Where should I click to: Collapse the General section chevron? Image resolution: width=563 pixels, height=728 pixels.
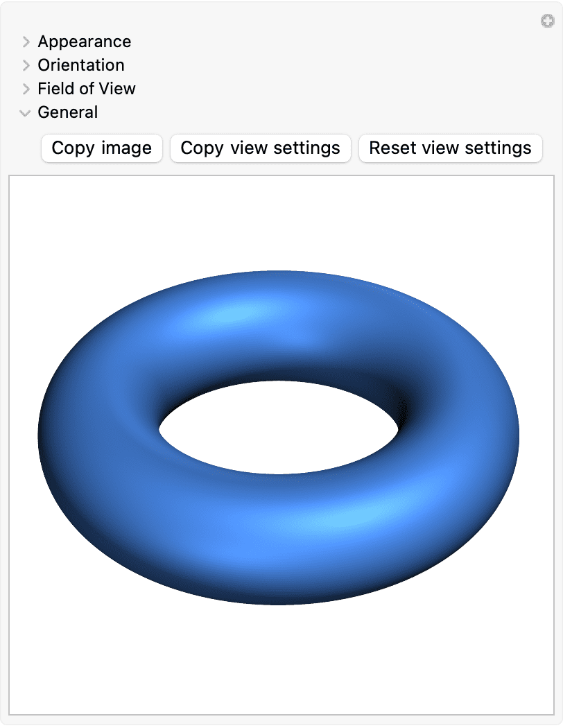tap(25, 113)
